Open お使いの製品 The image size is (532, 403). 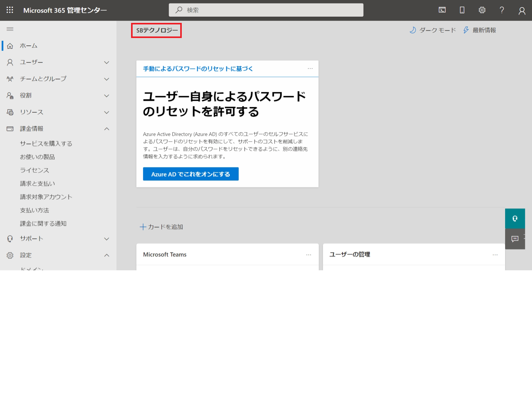[37, 157]
